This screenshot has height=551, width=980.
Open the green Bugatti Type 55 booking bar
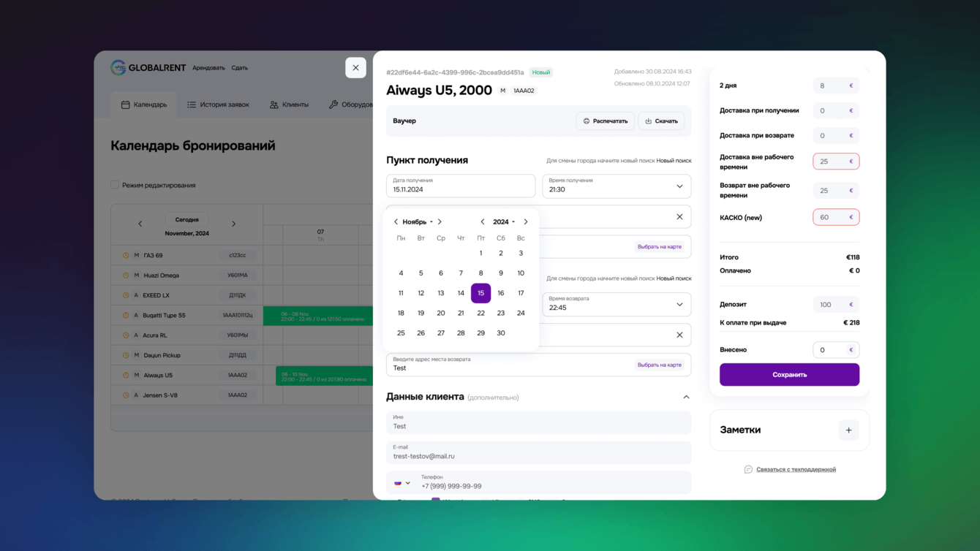pos(318,316)
